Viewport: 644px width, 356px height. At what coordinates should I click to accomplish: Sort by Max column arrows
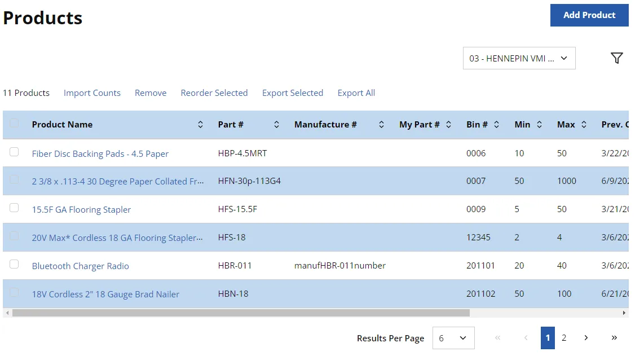[x=584, y=125]
